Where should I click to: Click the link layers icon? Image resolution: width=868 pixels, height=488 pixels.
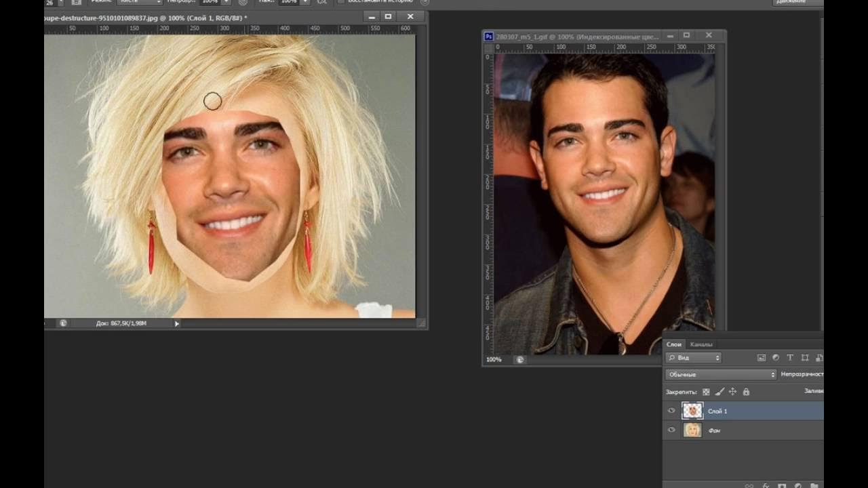click(750, 485)
